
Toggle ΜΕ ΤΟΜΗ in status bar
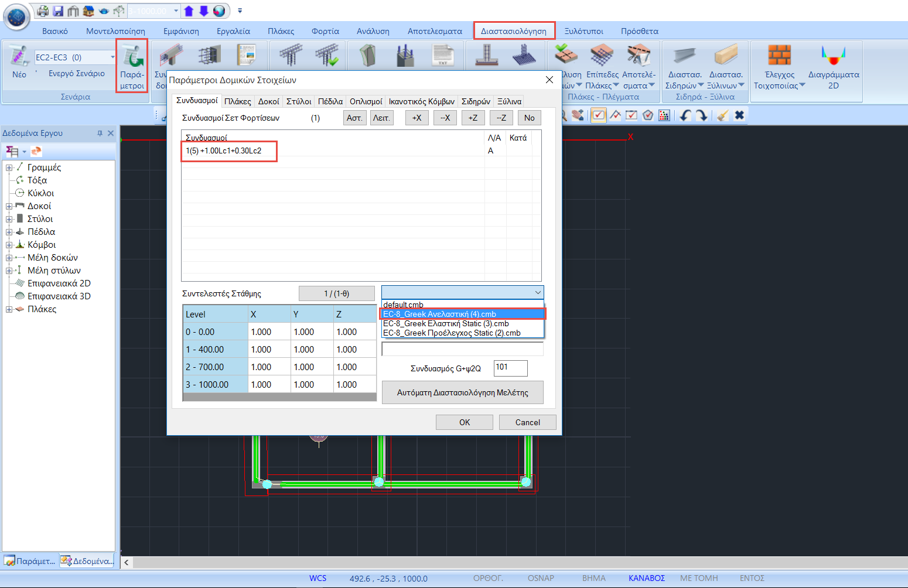tap(699, 578)
